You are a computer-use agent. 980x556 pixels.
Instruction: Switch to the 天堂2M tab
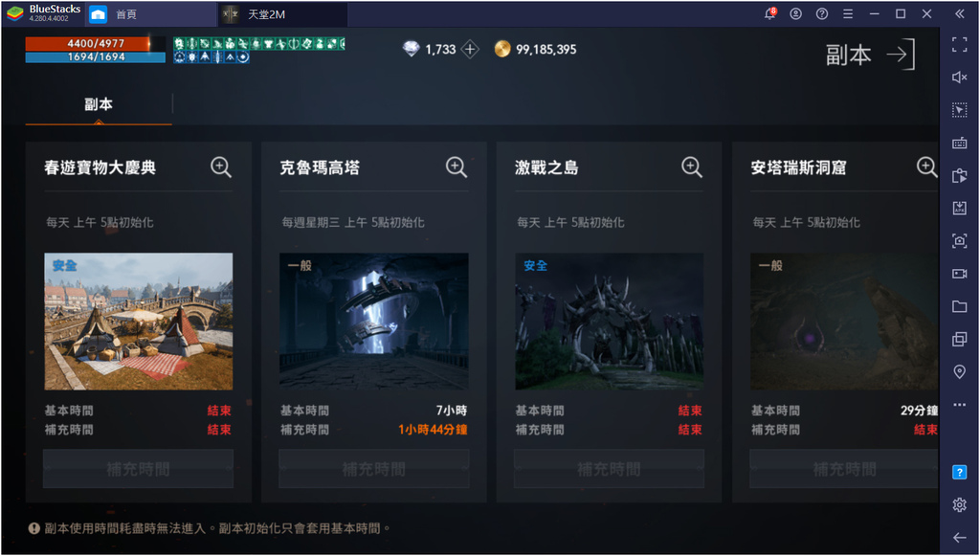coord(282,14)
